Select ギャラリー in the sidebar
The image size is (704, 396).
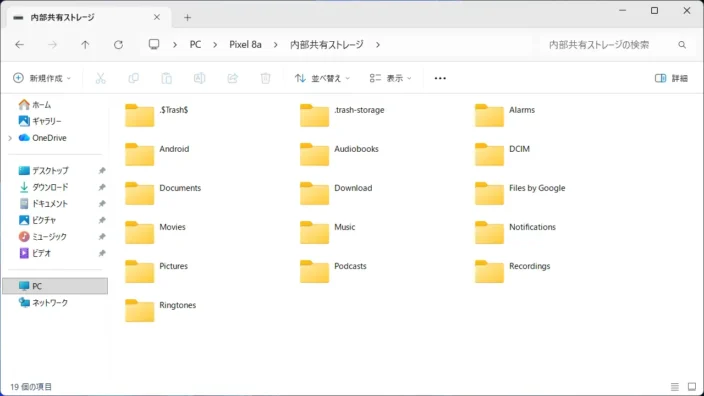click(40, 121)
